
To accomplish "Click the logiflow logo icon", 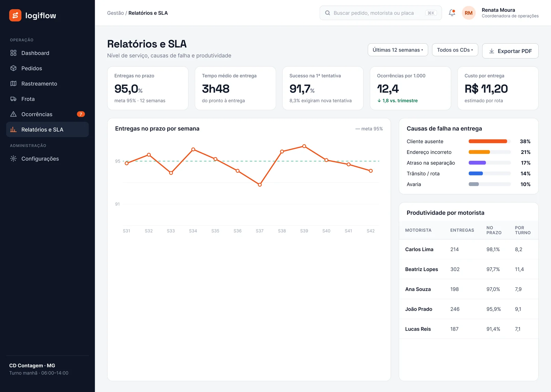I will coord(15,15).
